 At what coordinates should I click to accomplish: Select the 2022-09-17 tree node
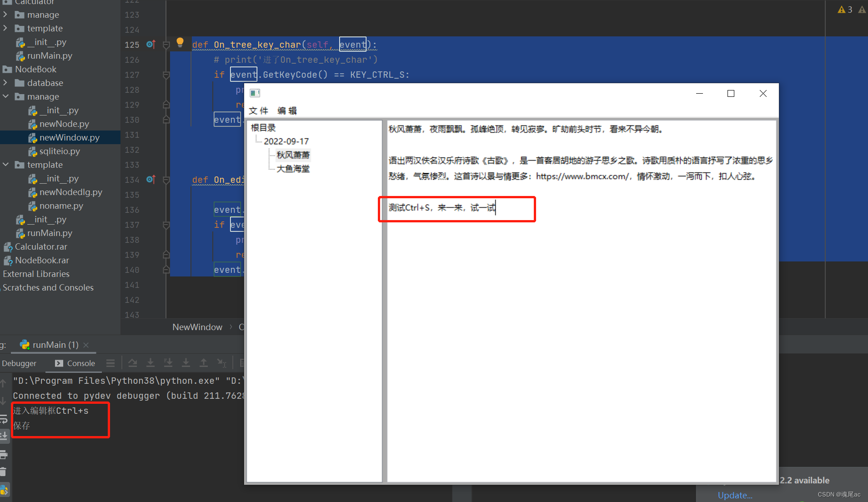286,141
